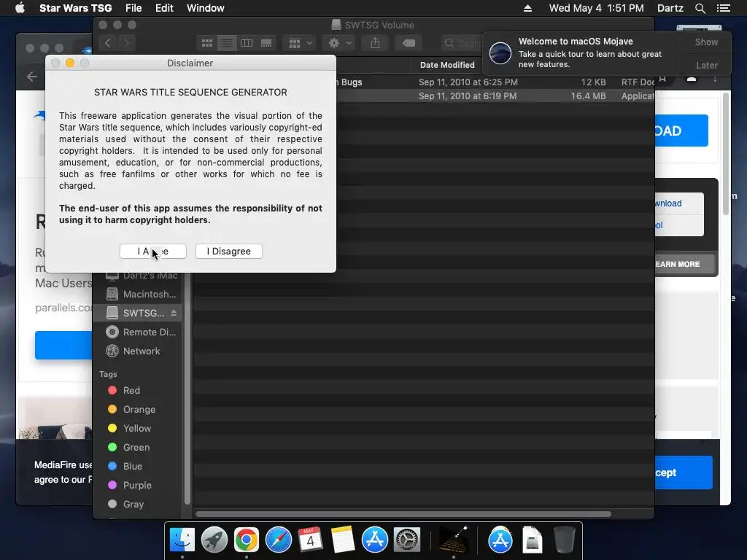747x560 pixels.
Task: Open Applications folder in the Dock
Action: click(x=500, y=540)
